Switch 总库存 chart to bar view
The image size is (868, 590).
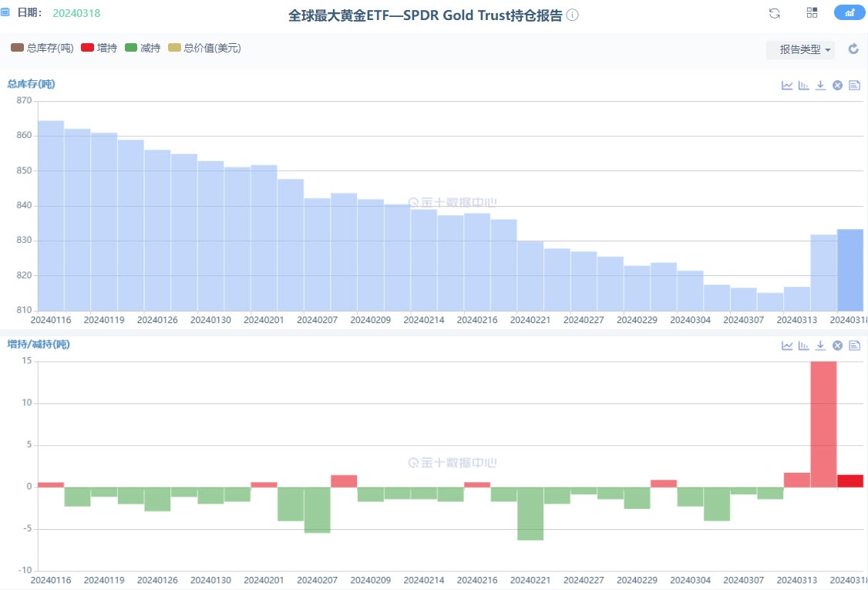coord(804,86)
